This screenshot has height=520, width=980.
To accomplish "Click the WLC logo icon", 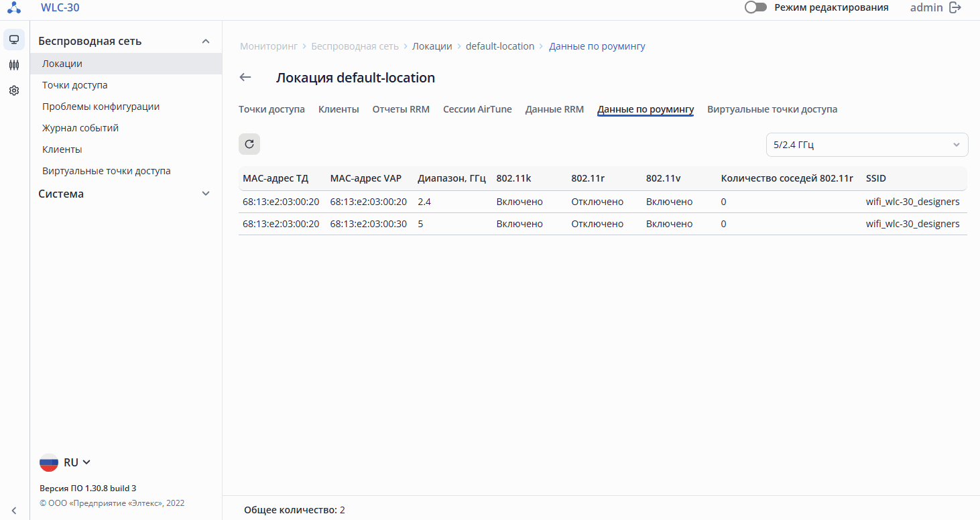I will pyautogui.click(x=14, y=8).
